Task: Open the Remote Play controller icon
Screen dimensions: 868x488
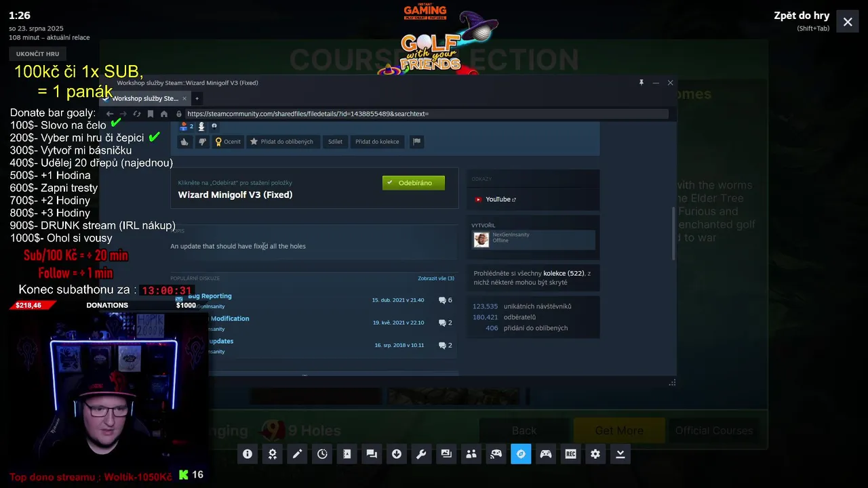Action: [x=496, y=454]
